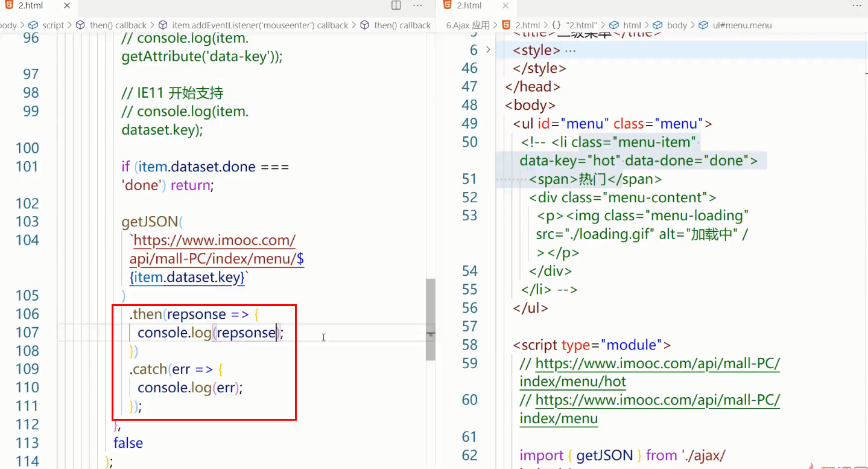
Task: Click the <body> tag on line 48
Action: point(530,105)
